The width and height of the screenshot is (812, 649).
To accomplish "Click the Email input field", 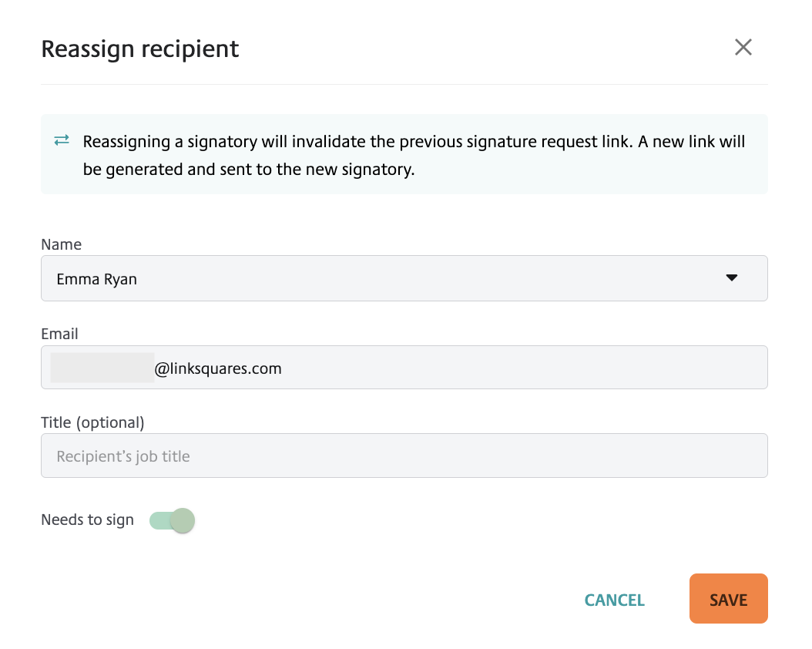I will tap(404, 367).
